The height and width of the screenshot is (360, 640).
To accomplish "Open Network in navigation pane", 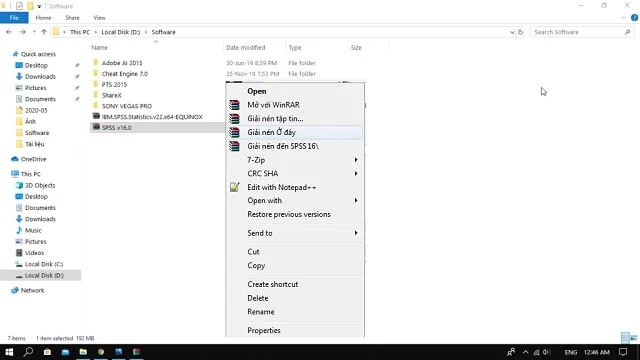I will point(32,291).
